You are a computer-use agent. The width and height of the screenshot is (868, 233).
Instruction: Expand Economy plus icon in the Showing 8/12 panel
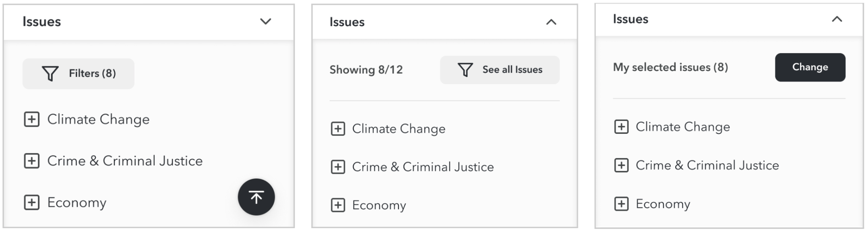click(x=338, y=205)
